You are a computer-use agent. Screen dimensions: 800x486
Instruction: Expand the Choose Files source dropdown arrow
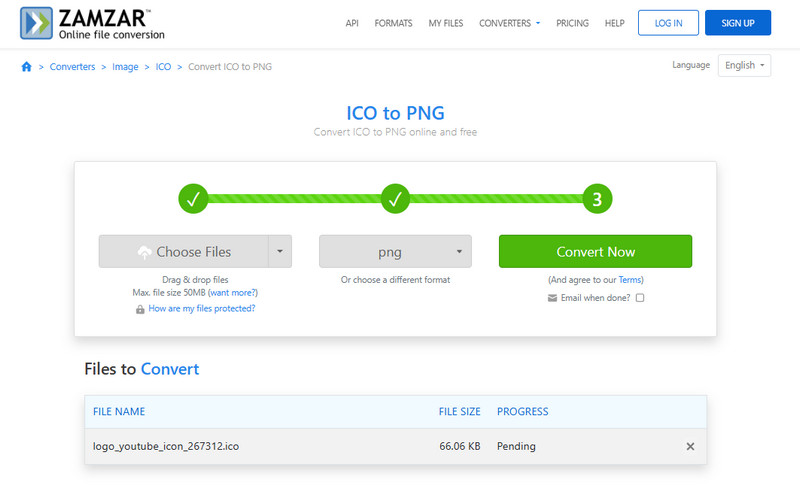(x=280, y=251)
